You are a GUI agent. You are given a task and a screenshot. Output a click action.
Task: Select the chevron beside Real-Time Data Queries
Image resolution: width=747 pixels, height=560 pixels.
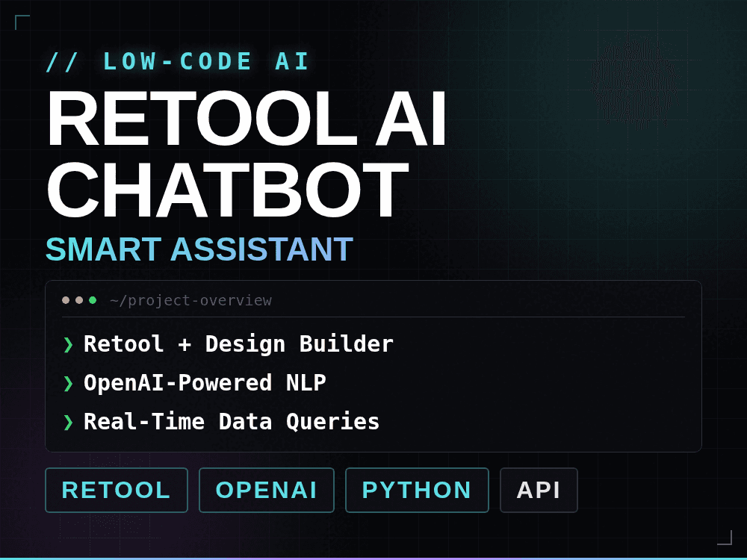point(68,422)
